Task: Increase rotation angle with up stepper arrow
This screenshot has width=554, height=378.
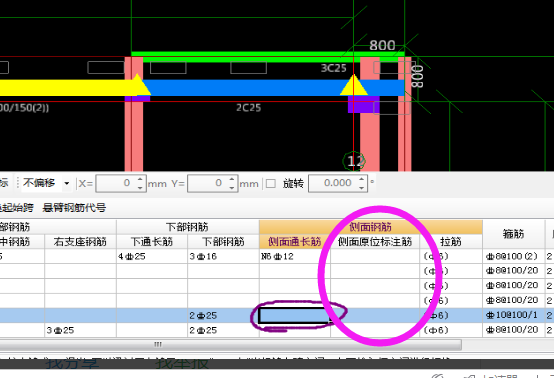Action: [362, 179]
